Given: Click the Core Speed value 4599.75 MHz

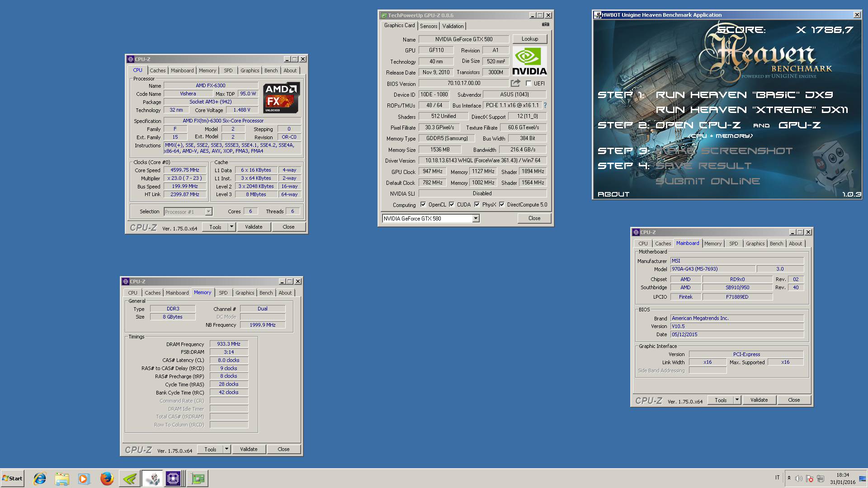Looking at the screenshot, I should (185, 170).
